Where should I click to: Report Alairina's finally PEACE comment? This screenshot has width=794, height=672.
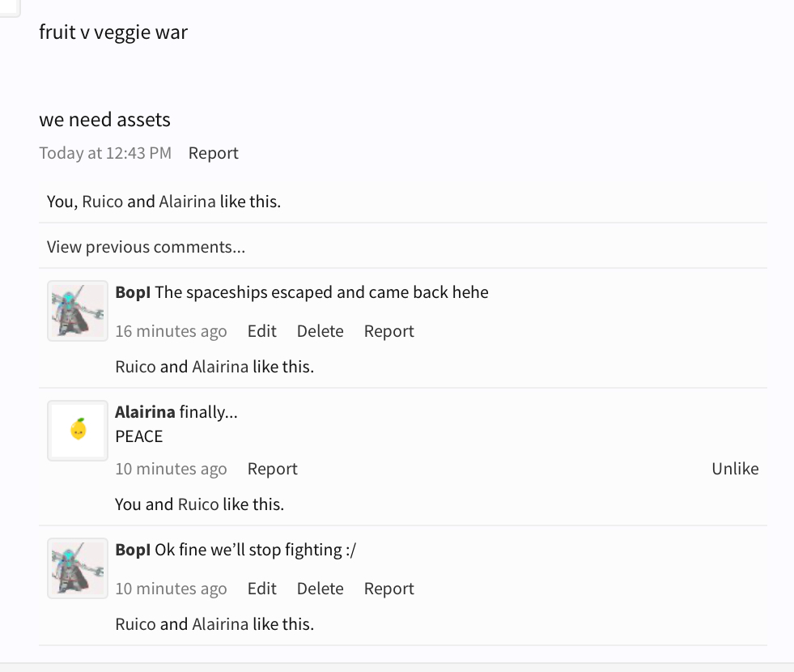(273, 469)
